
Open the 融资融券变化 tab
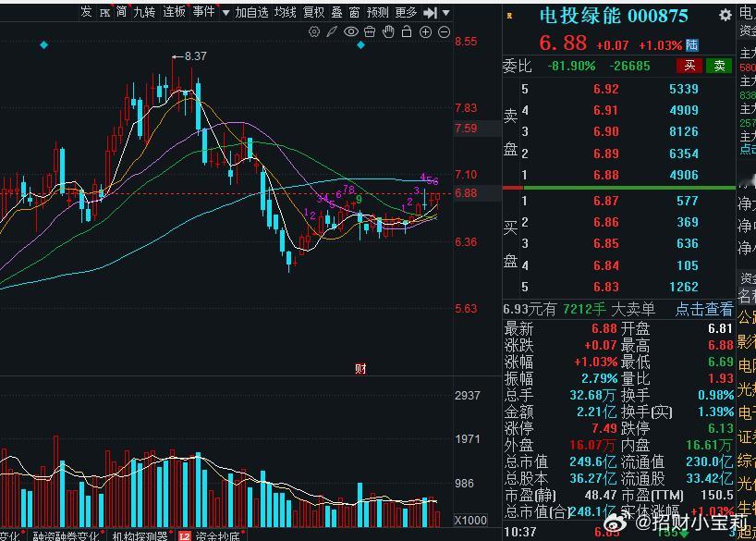(66, 536)
